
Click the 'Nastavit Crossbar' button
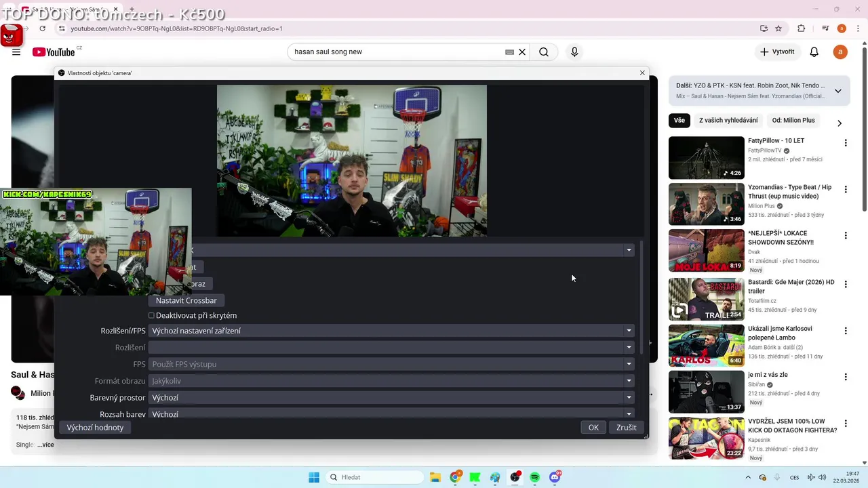click(x=186, y=300)
